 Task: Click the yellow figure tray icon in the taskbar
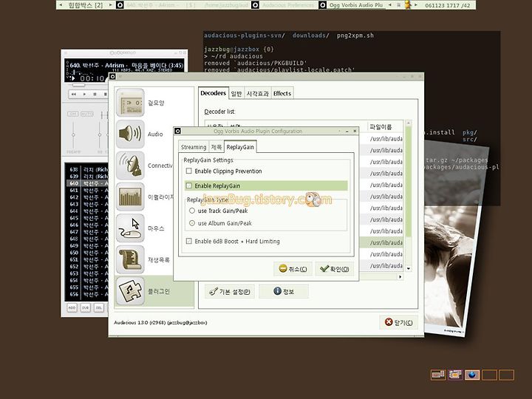(x=407, y=4)
